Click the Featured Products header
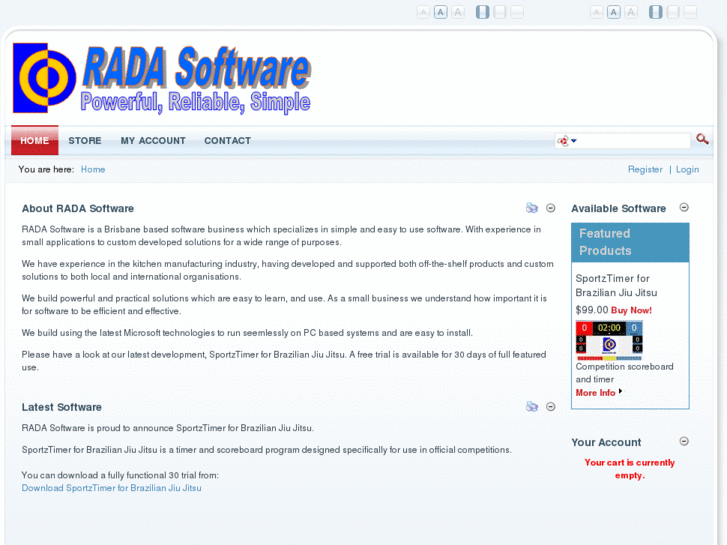This screenshot has height=545, width=727. click(630, 242)
